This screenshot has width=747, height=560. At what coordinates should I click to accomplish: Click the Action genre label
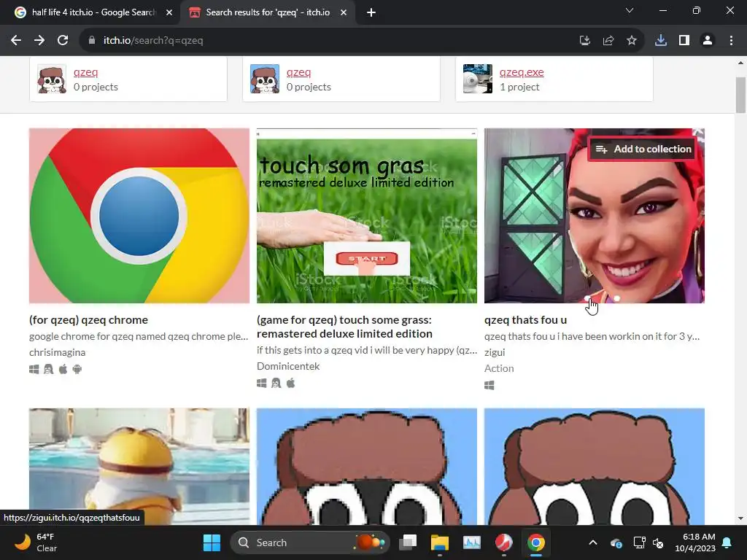click(x=499, y=368)
